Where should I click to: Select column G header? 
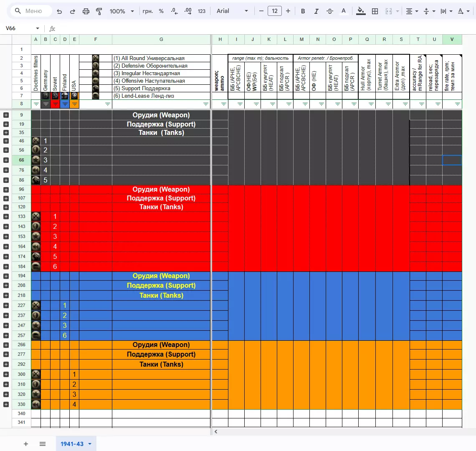161,39
